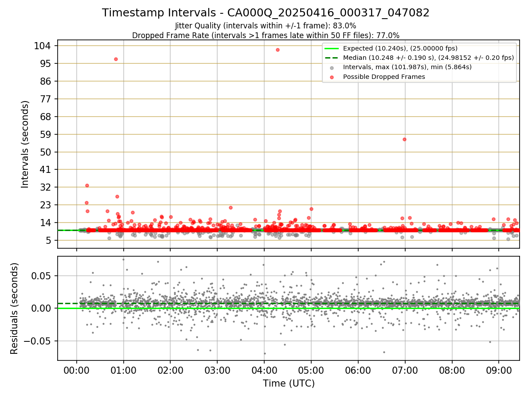The width and height of the screenshot is (532, 399).
Task: Click the '06:00' time axis label
Action: [358, 371]
